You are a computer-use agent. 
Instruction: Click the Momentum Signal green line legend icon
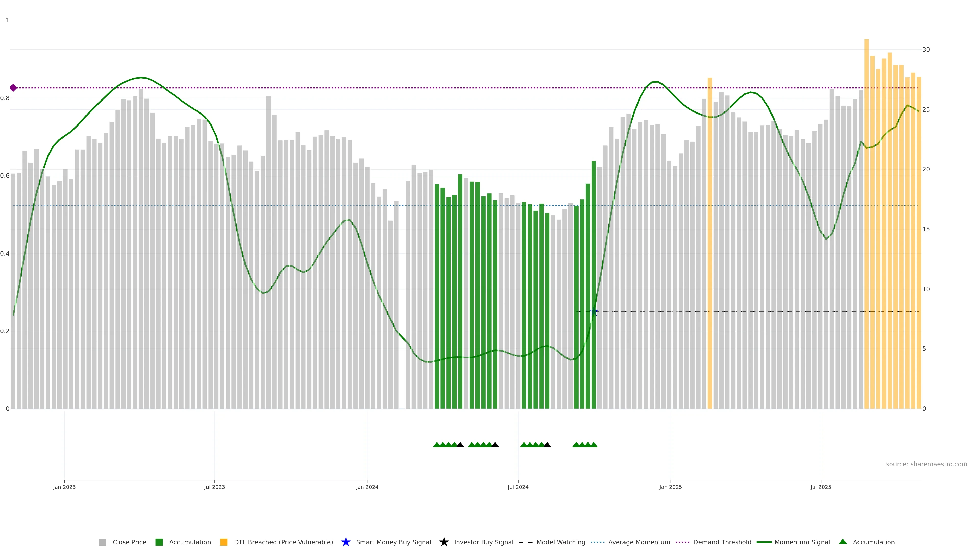pos(764,542)
